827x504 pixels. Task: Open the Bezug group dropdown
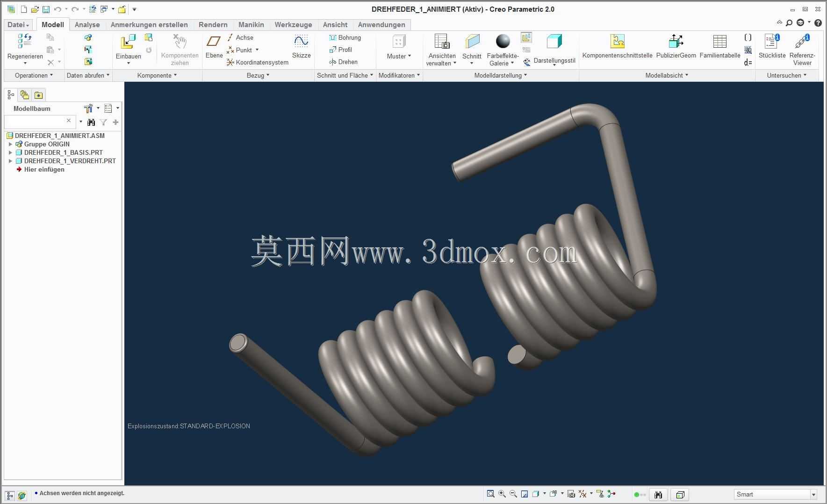click(x=258, y=75)
